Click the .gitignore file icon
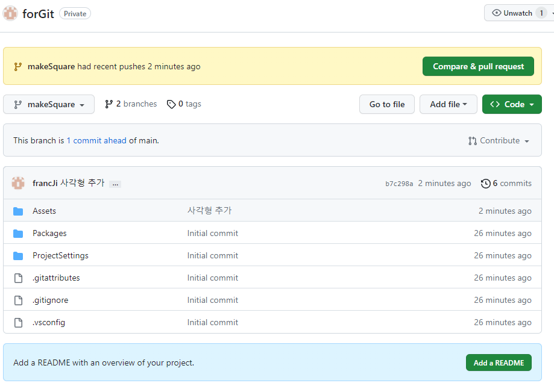 point(18,300)
